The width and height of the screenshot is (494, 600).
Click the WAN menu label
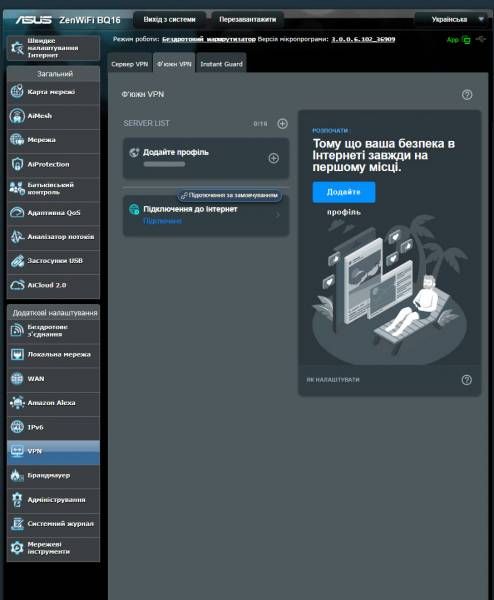coord(36,379)
